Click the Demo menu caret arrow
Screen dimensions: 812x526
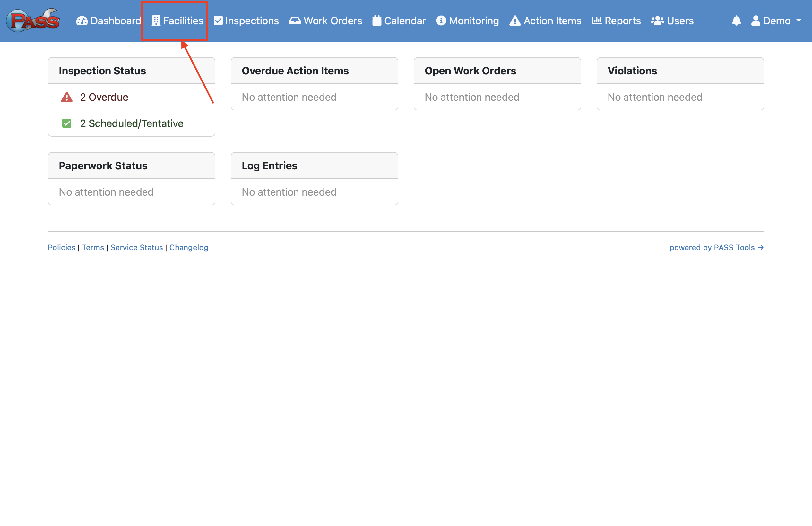pos(799,21)
